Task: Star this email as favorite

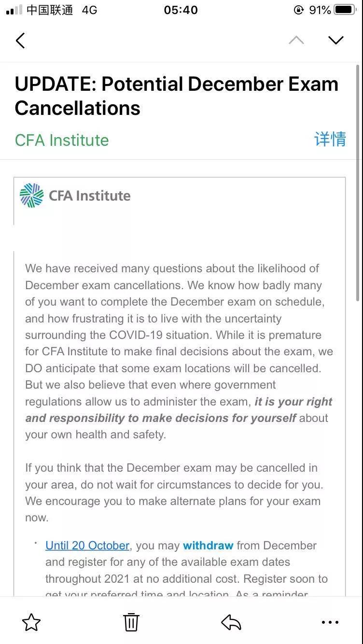Action: point(31,622)
